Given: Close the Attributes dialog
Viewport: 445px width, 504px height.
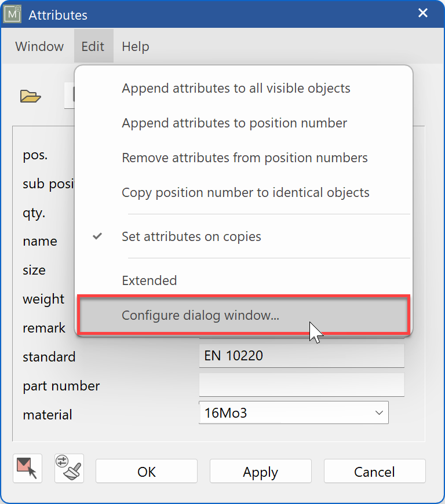Looking at the screenshot, I should point(423,13).
